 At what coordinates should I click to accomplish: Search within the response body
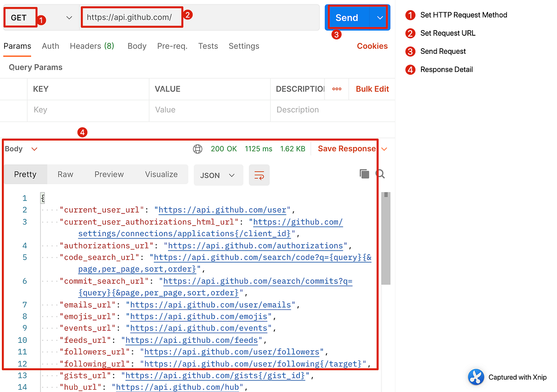pos(380,173)
